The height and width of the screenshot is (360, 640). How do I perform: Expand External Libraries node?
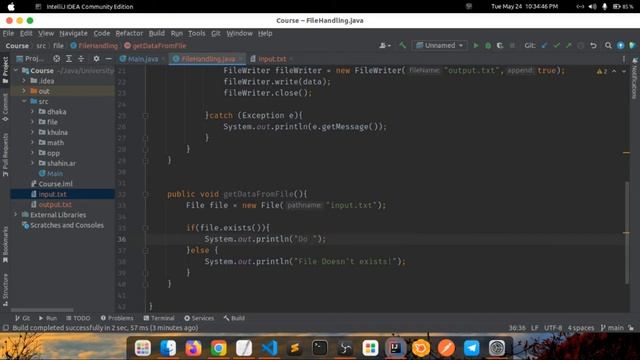click(x=16, y=215)
